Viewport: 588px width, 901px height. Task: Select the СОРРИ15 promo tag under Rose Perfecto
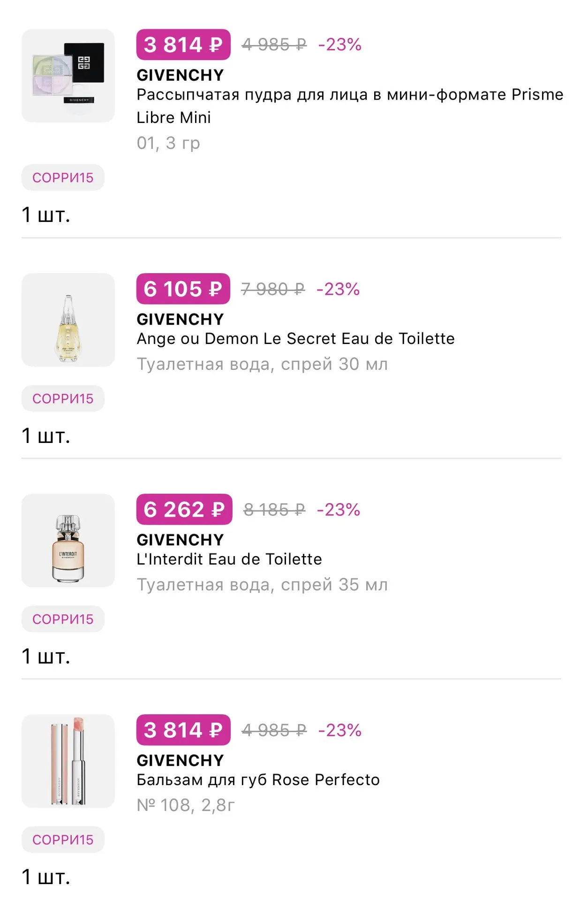tap(63, 840)
